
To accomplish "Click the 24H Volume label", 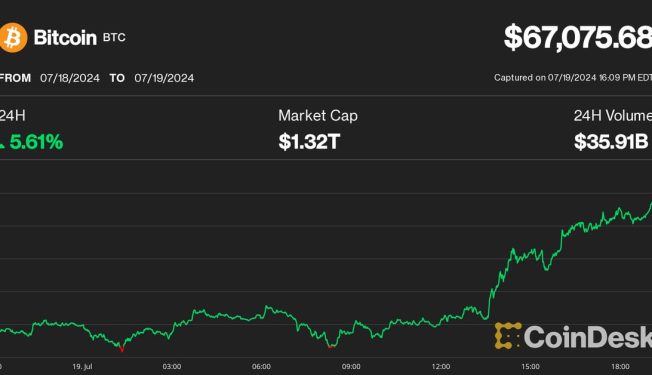I will point(613,116).
